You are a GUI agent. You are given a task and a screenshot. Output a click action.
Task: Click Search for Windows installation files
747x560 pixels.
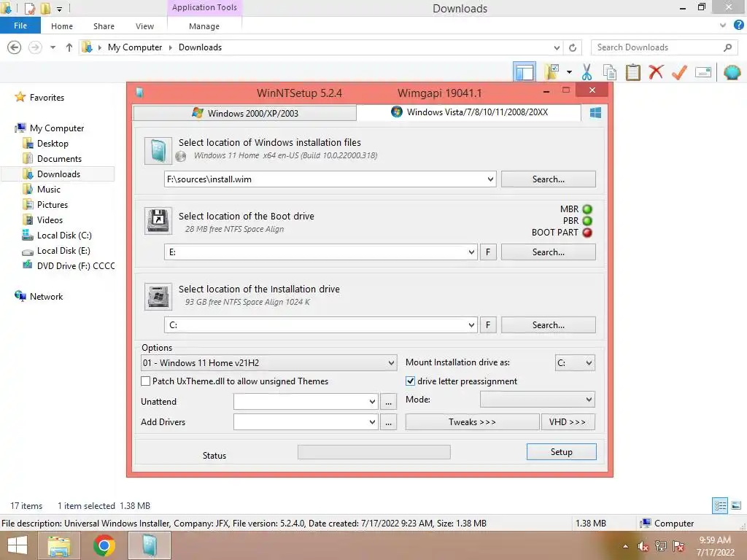tap(549, 179)
